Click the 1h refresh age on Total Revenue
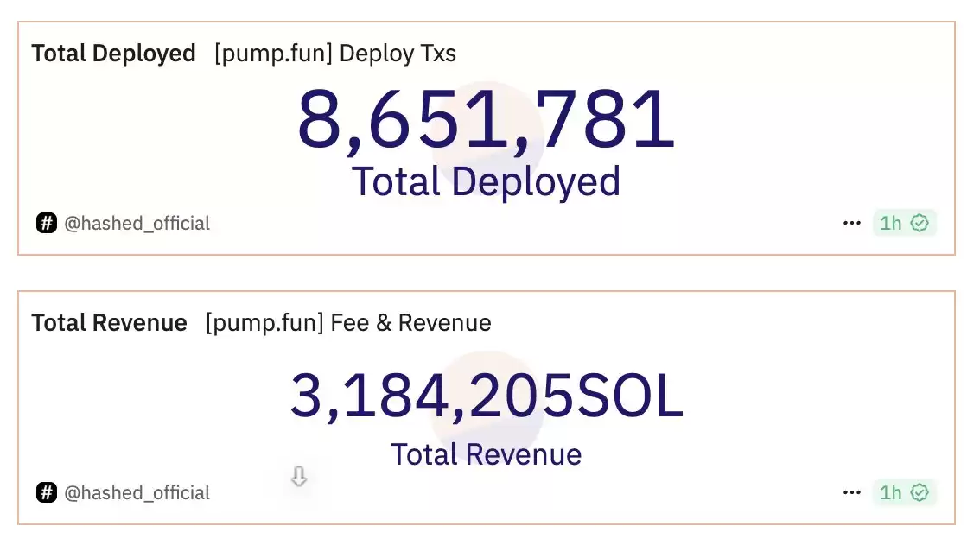 coord(891,492)
